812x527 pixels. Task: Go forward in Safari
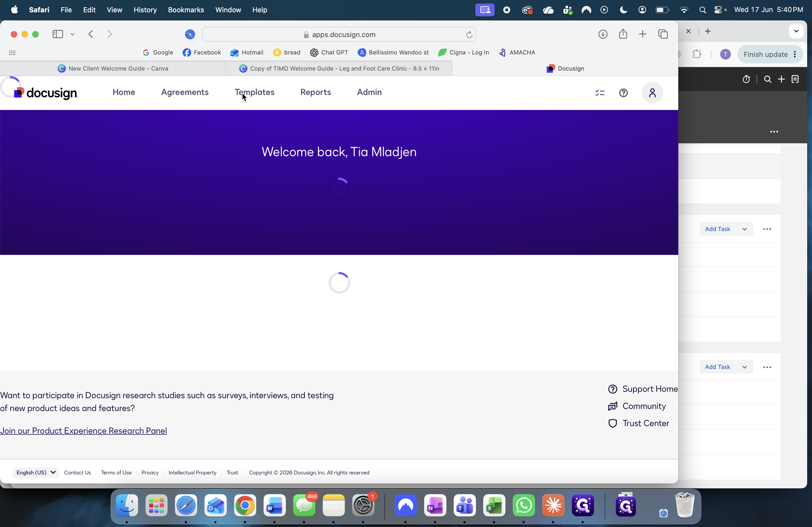(x=110, y=34)
